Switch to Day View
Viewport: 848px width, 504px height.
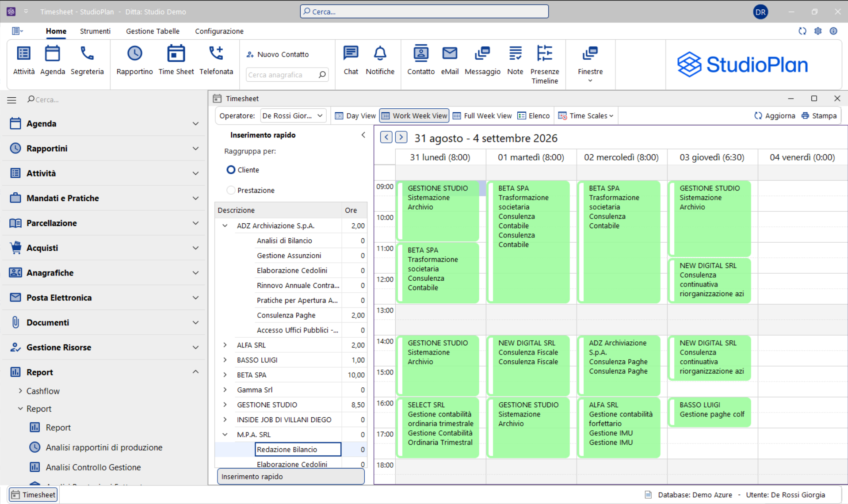[x=355, y=116]
